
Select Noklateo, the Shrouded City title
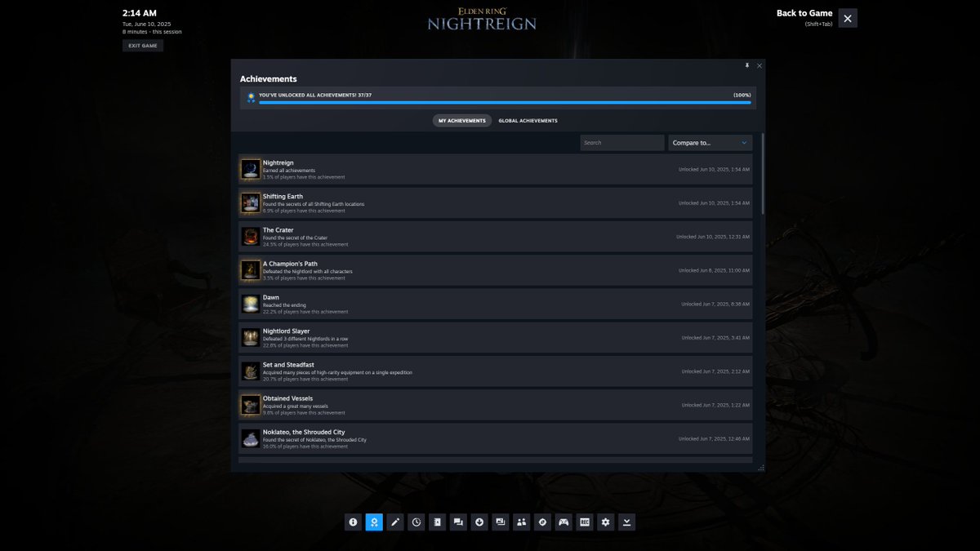point(304,432)
